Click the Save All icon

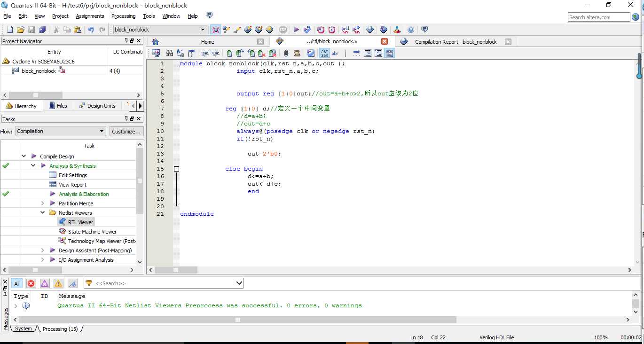(42, 30)
